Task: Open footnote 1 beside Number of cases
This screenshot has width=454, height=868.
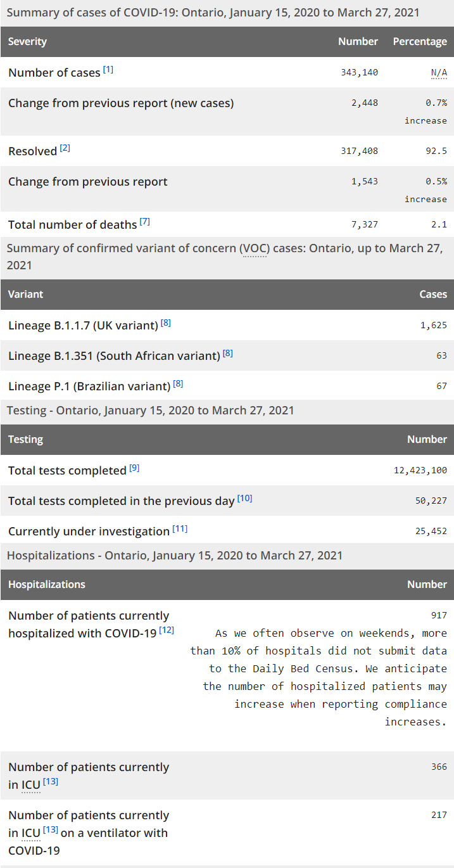Action: [x=108, y=70]
